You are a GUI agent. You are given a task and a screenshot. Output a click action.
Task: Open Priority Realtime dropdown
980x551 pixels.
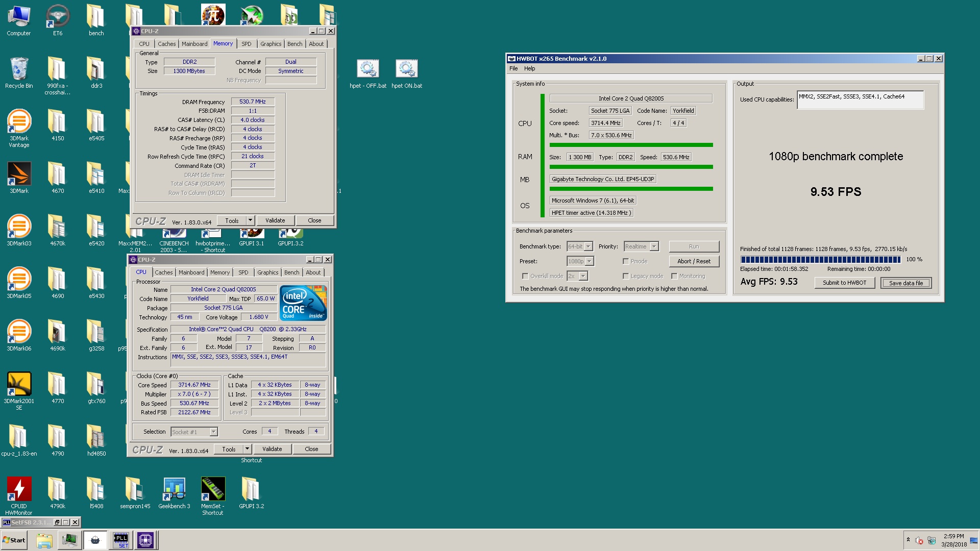[x=654, y=246]
